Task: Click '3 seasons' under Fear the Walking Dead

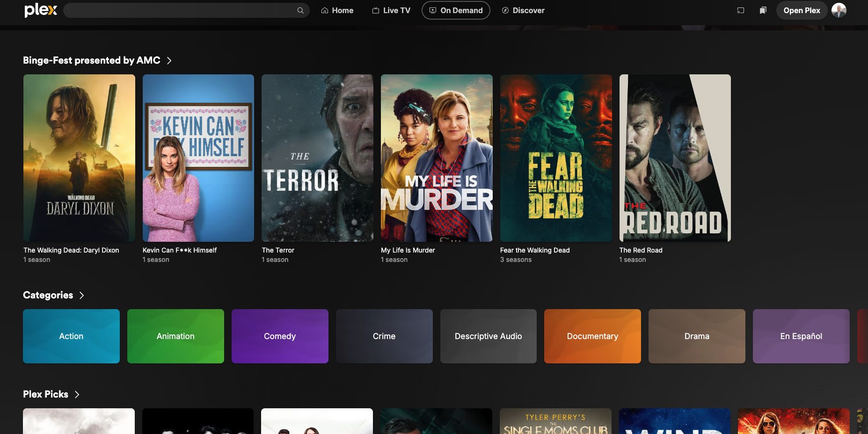Action: coord(516,260)
